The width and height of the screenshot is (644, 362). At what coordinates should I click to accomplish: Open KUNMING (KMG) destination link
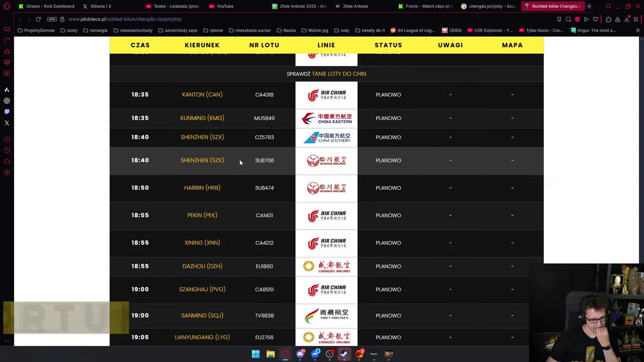(x=202, y=118)
